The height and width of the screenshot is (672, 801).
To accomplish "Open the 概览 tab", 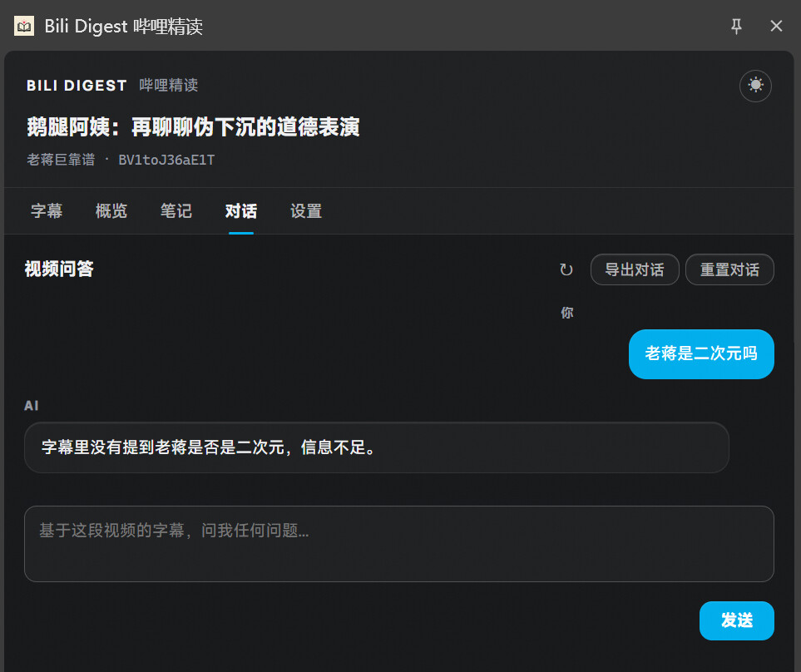I will point(111,211).
